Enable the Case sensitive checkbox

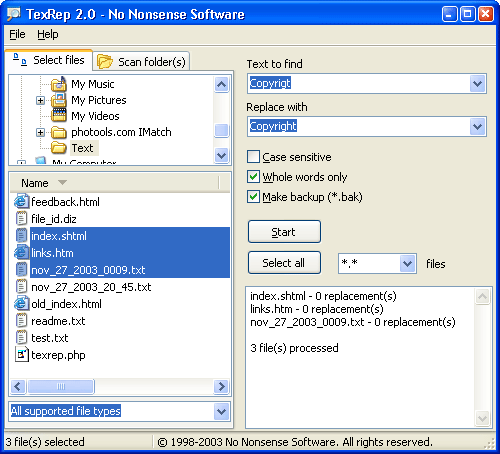coord(253,156)
